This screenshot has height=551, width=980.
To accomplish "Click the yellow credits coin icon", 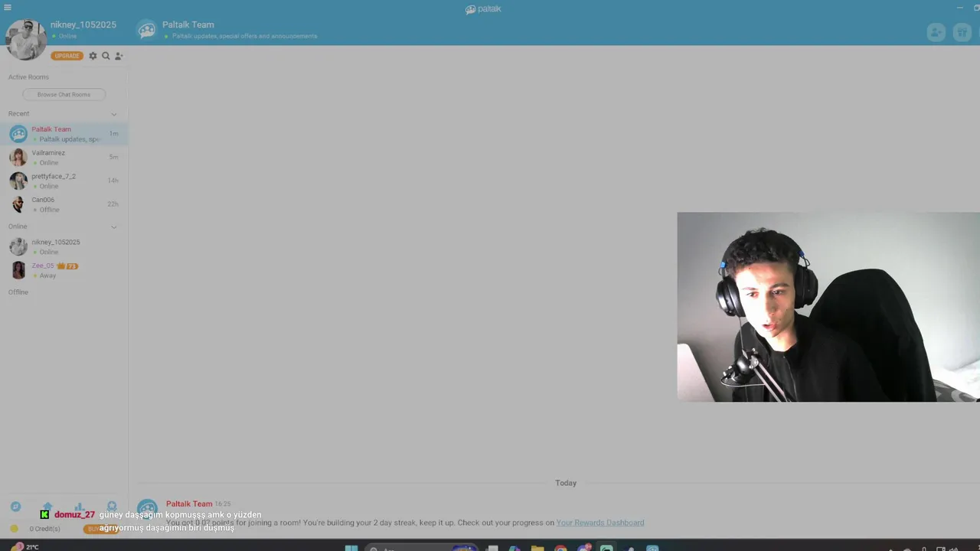I will click(14, 529).
